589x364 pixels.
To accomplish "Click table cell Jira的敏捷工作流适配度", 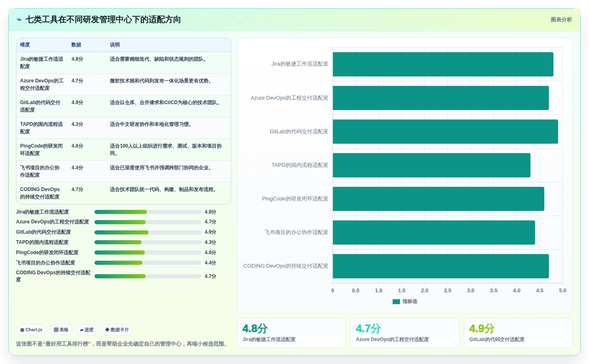I will click(x=42, y=63).
